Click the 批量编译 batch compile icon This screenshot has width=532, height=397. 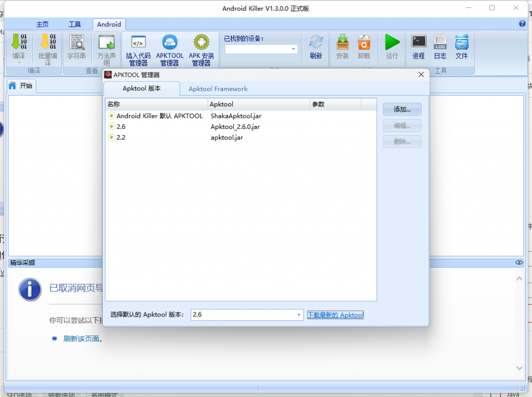tap(48, 43)
